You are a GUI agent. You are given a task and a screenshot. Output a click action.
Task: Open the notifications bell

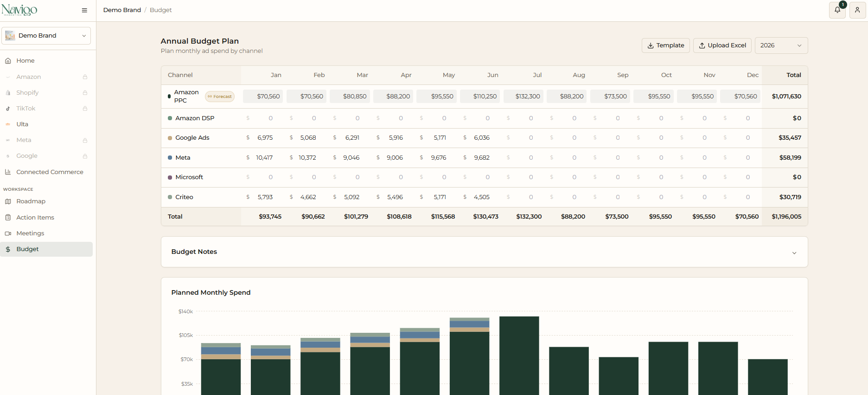[837, 10]
